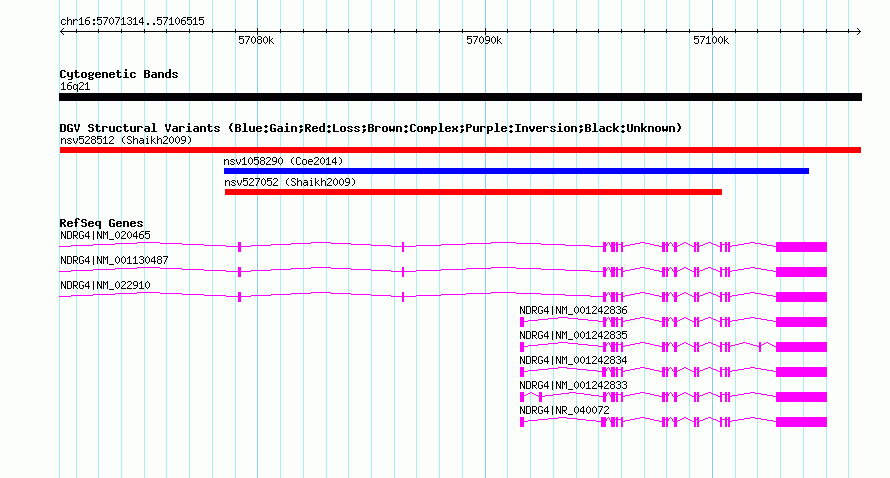Click the NM_001242835 transcript's final large exon
The height and width of the screenshot is (478, 890).
801,347
